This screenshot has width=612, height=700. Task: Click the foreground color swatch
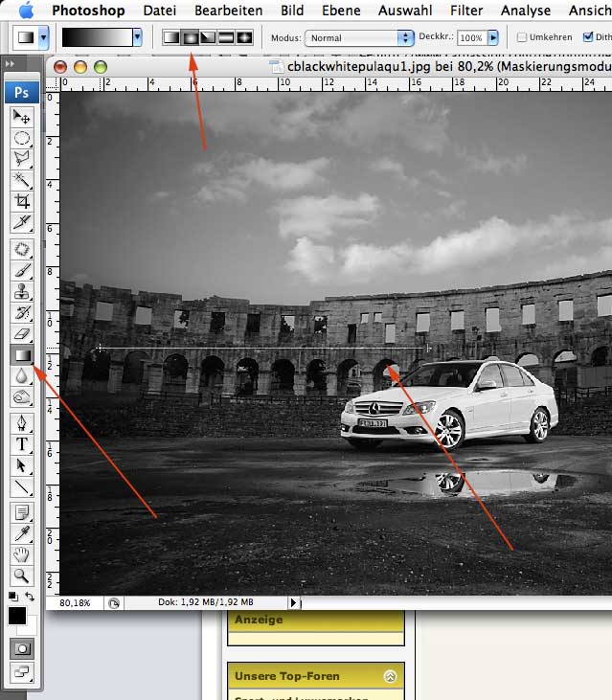[17, 616]
